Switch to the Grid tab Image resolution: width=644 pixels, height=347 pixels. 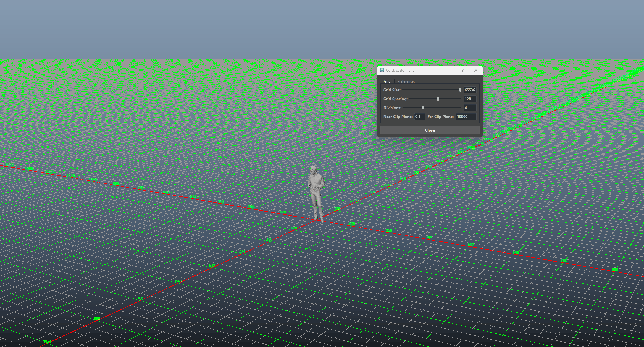(387, 81)
